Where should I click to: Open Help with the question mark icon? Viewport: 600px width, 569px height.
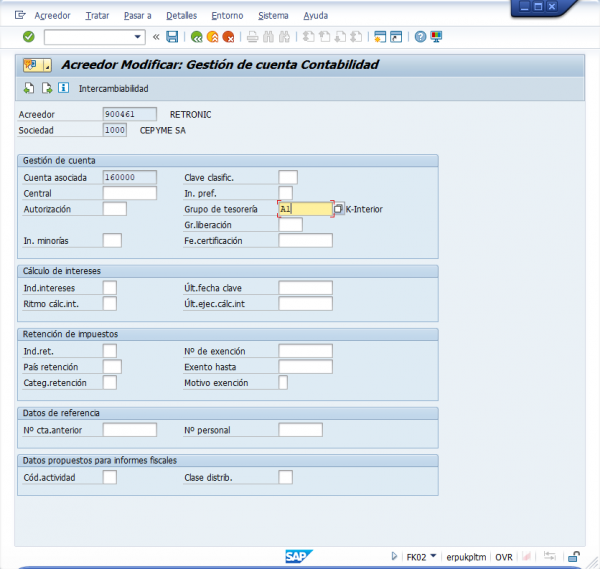pos(420,37)
